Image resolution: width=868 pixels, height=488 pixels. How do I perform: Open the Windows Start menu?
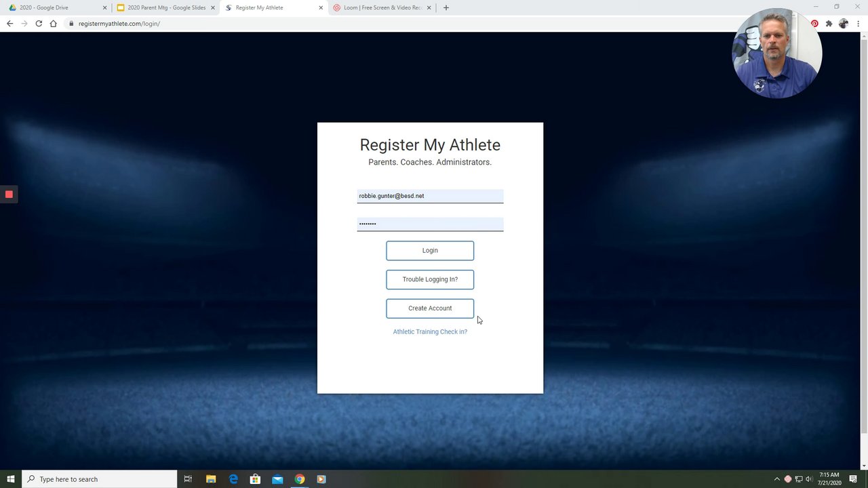click(11, 479)
